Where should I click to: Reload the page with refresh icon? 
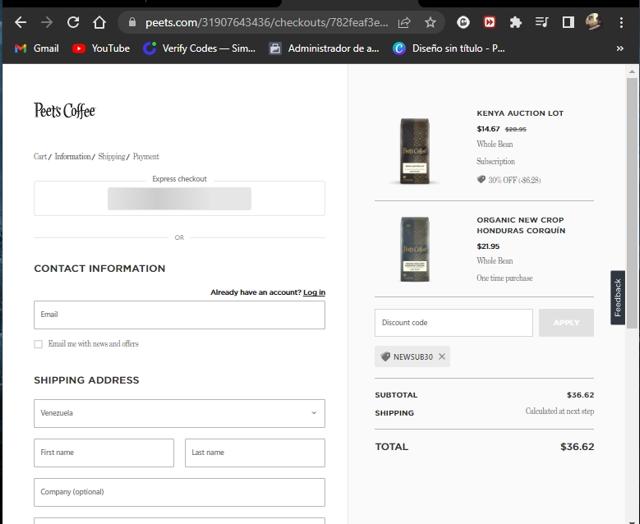[x=73, y=22]
